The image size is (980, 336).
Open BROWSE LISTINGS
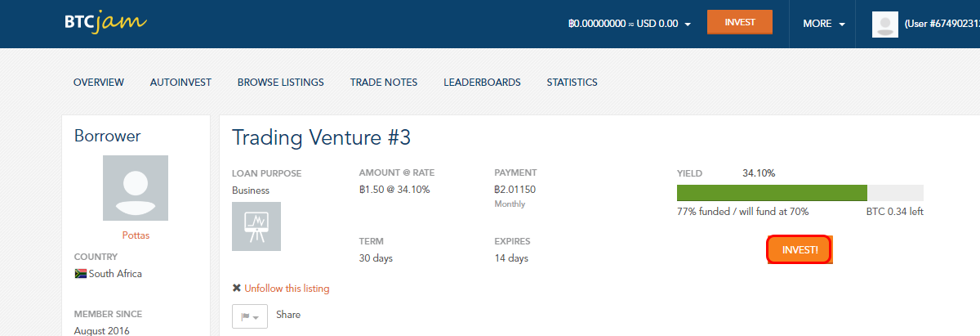(281, 83)
